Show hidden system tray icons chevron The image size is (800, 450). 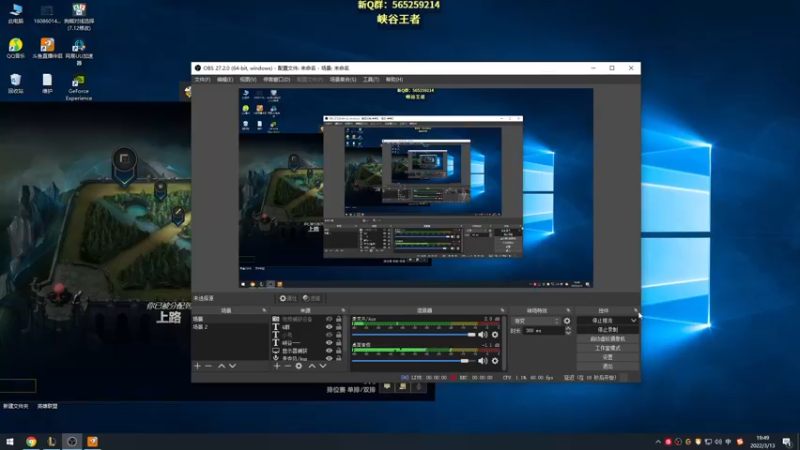pos(658,442)
